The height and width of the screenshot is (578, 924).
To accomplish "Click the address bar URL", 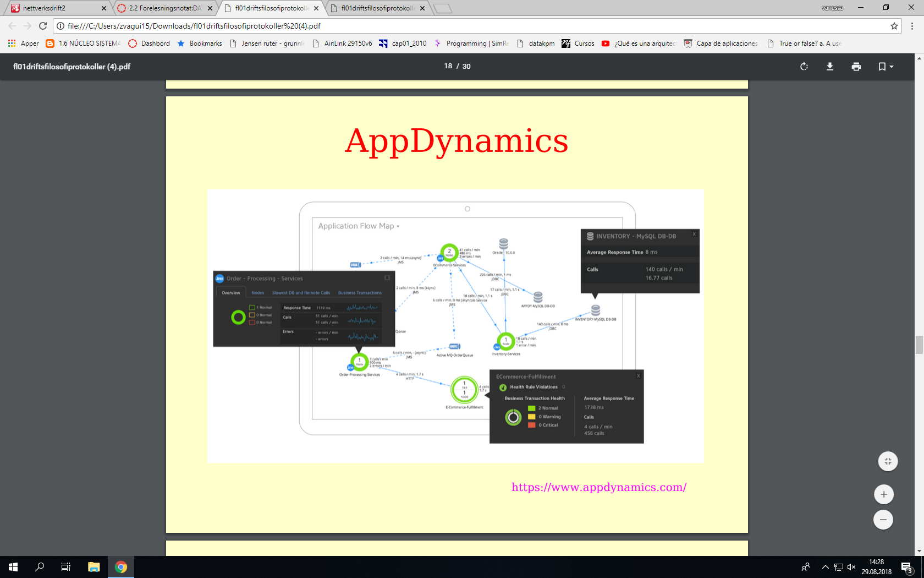I will tap(194, 26).
